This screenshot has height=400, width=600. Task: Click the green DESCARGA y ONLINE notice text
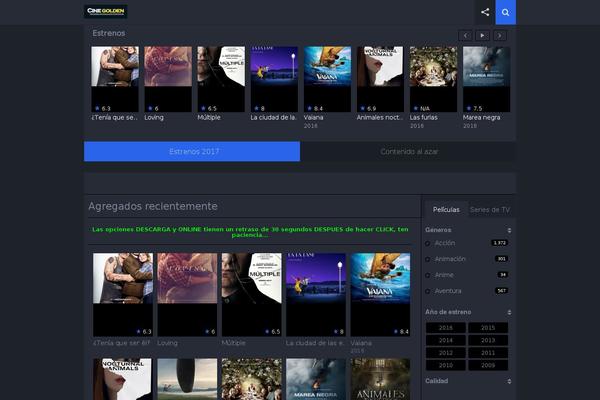(x=250, y=232)
